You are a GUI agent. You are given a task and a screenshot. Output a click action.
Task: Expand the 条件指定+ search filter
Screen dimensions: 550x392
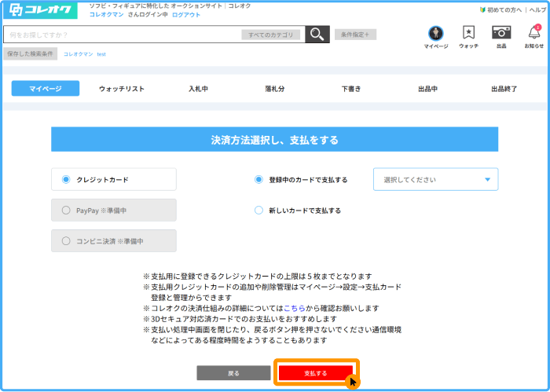355,35
